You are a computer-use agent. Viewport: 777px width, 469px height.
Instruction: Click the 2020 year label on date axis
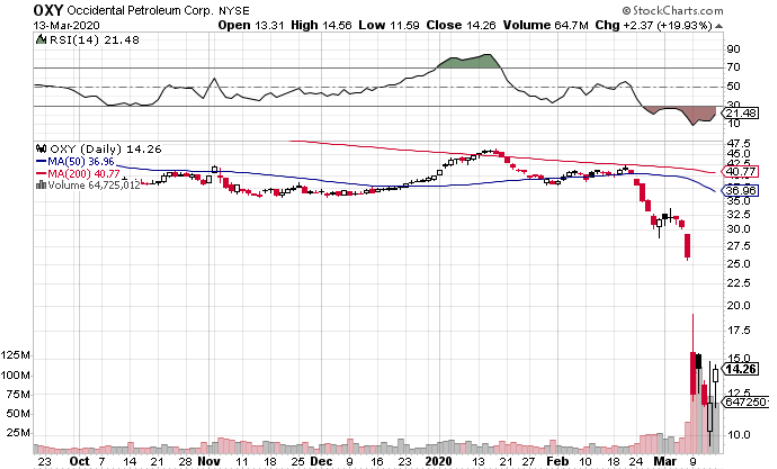[x=439, y=462]
